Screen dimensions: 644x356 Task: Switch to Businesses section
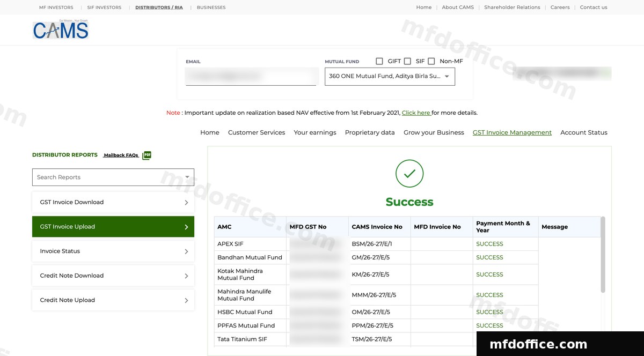click(x=211, y=8)
